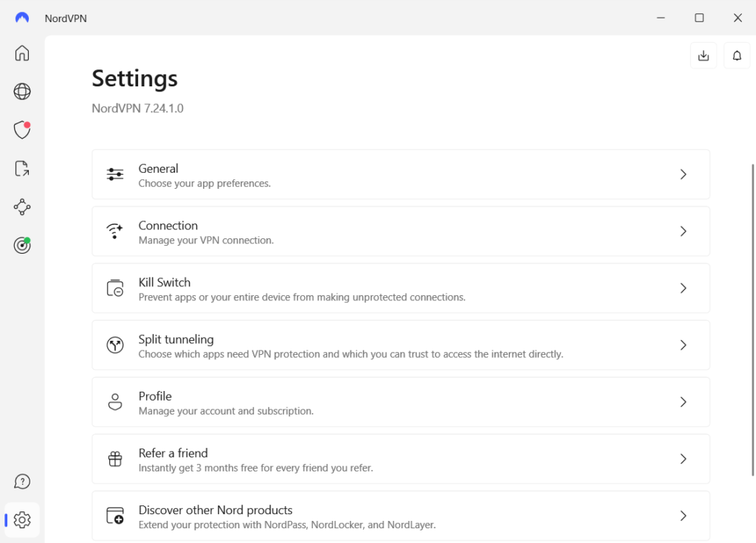The height and width of the screenshot is (543, 756).
Task: Expand Profile chevron
Action: (x=683, y=402)
